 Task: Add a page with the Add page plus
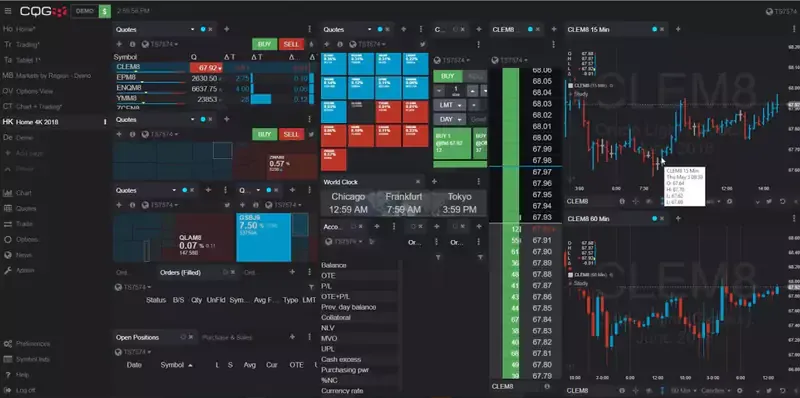[x=8, y=153]
